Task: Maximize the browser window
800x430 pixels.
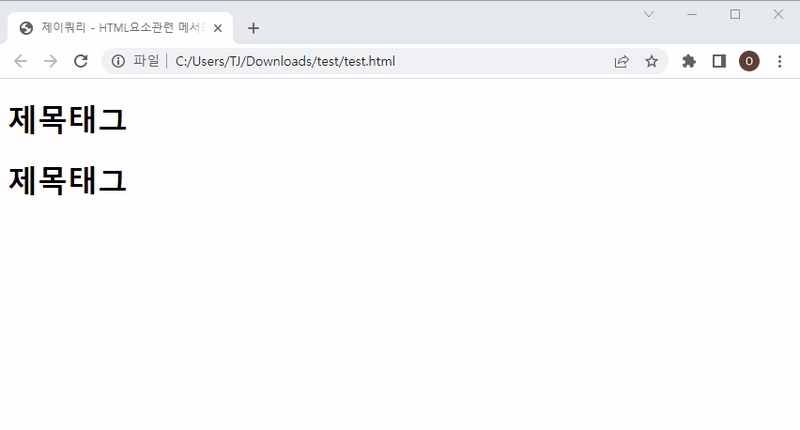Action: click(x=735, y=14)
